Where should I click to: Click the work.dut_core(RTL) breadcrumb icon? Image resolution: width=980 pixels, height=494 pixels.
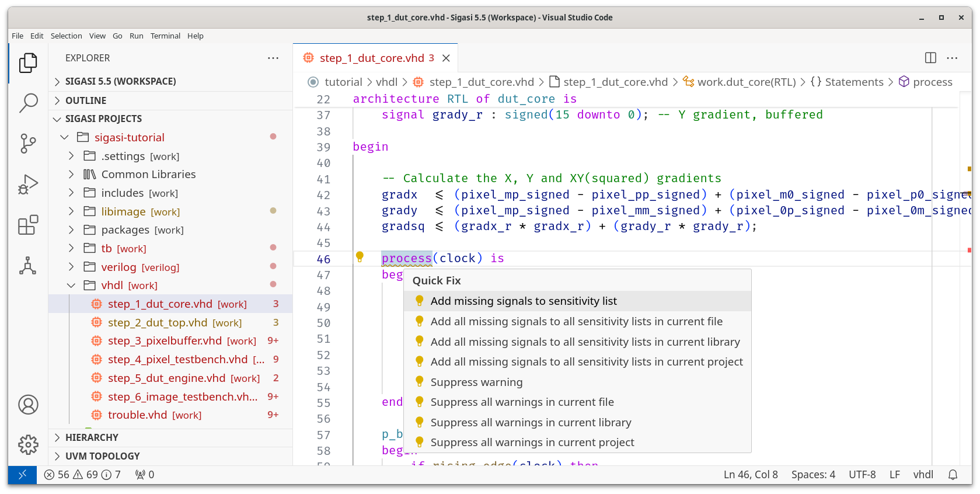[x=689, y=82]
